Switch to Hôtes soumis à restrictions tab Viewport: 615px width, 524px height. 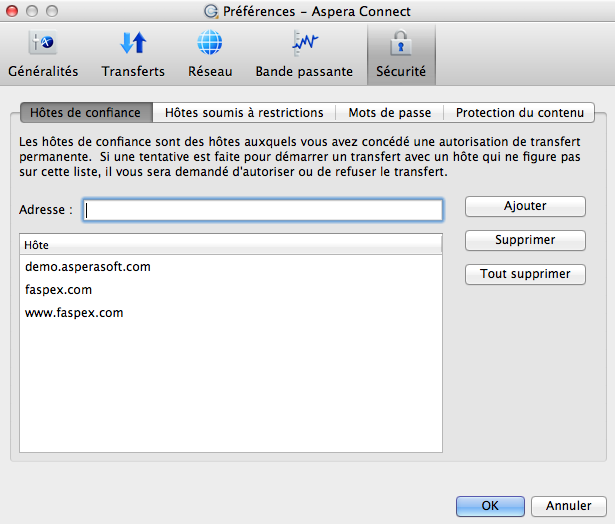[244, 113]
